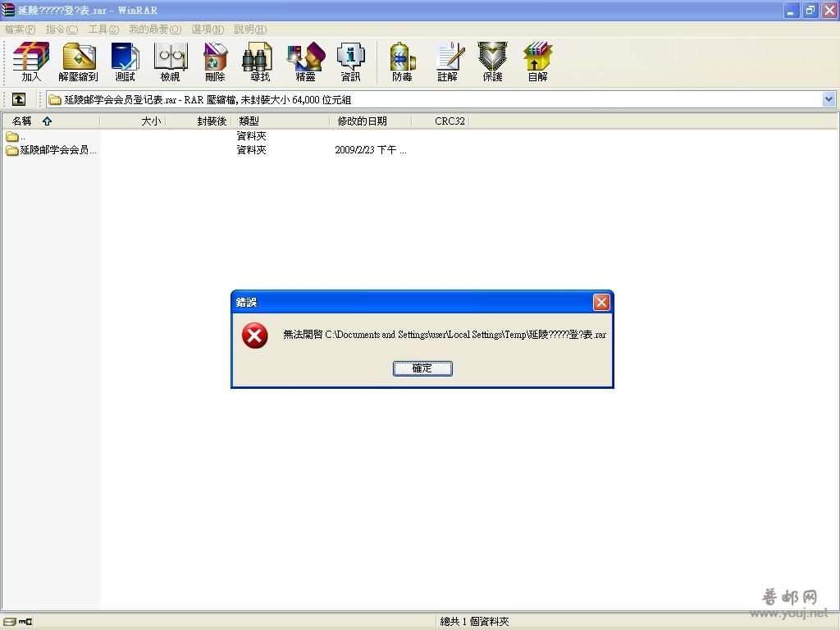Viewport: 840px width, 630px height.
Task: Show archive 資訊 (Info) icon
Action: pyautogui.click(x=351, y=62)
